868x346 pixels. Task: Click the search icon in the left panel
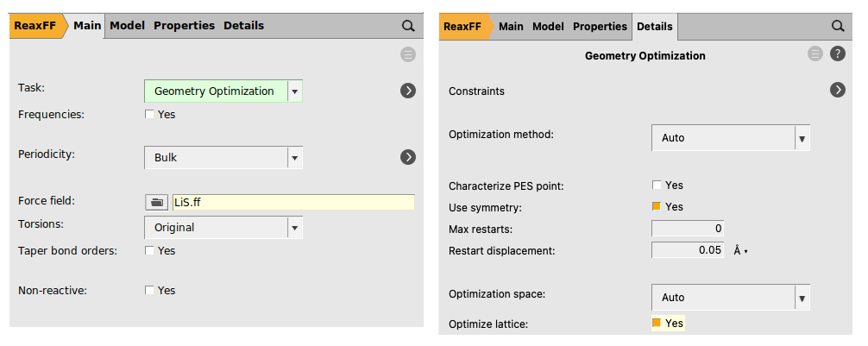[x=408, y=26]
